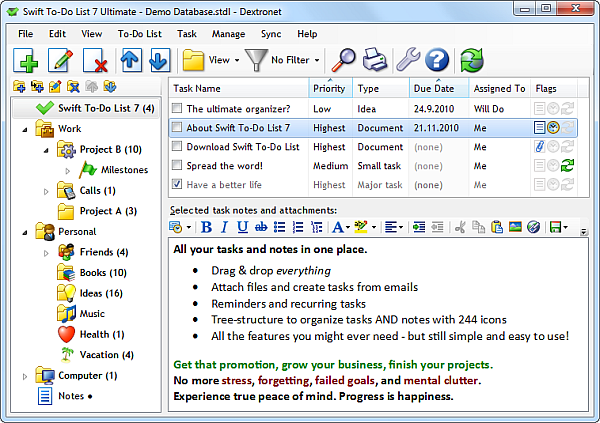600x423 pixels.
Task: Click the green Sync arrows icon
Action: pos(472,60)
